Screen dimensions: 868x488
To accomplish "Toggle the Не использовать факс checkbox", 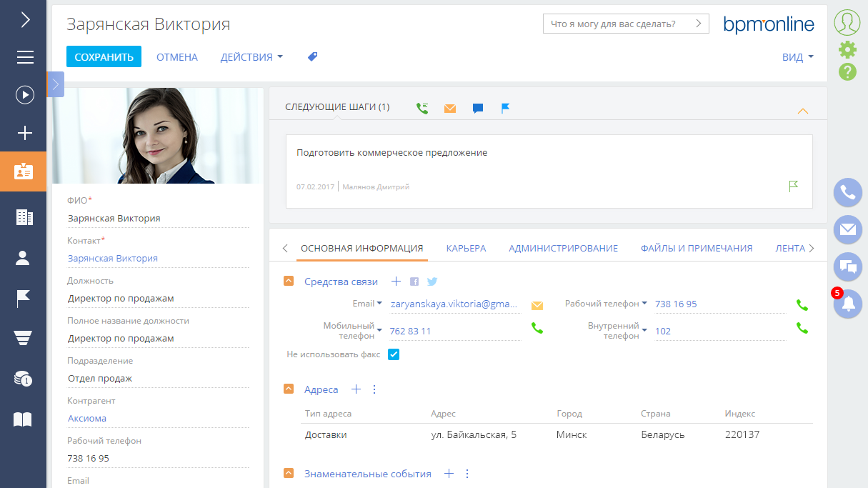I will click(394, 354).
